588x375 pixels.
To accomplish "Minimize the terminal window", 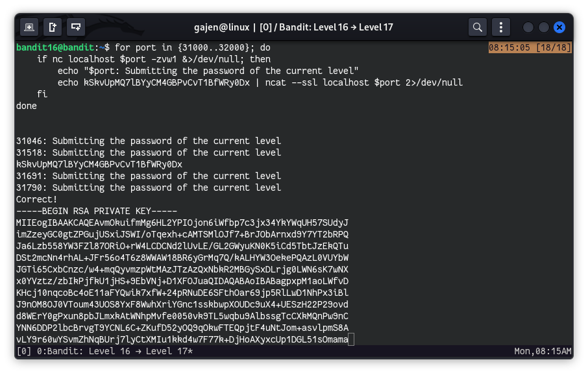I will point(528,27).
